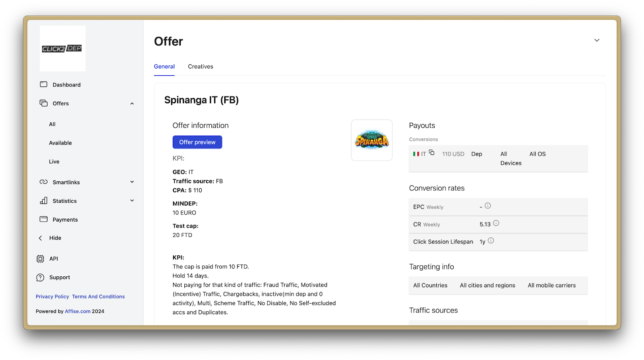644x360 pixels.
Task: Open the Privacy Policy link
Action: click(52, 296)
